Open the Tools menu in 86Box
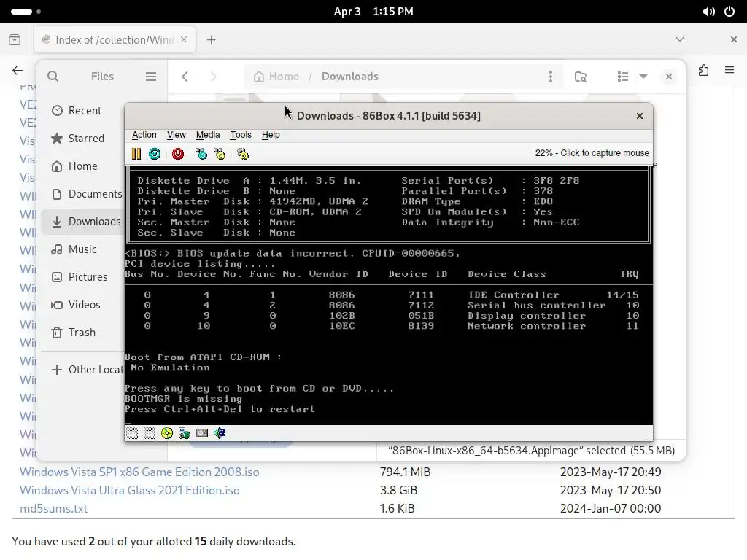Screen dimensions: 747x560 (x=241, y=135)
